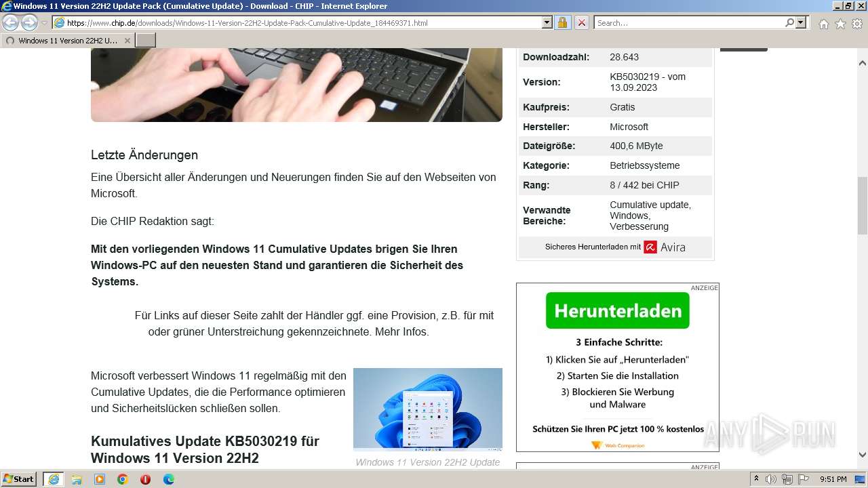This screenshot has height=488, width=868.
Task: Click the browser Back arrow button
Action: click(11, 23)
